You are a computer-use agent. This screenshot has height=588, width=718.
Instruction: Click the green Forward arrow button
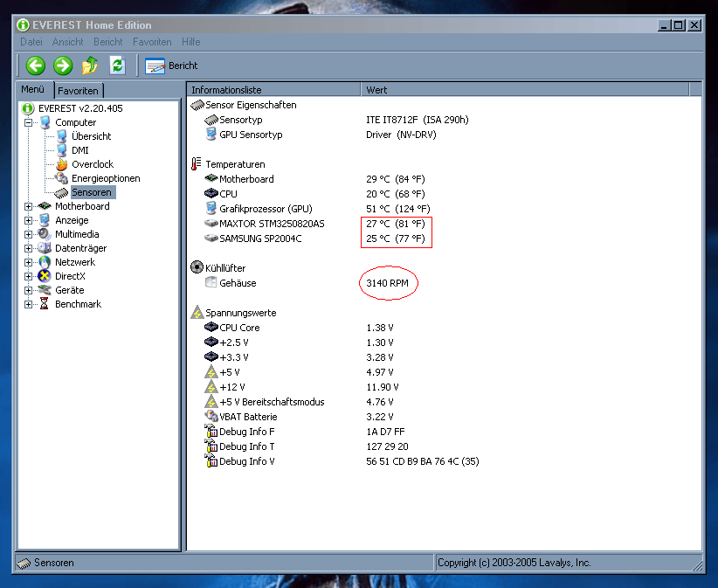point(63,66)
